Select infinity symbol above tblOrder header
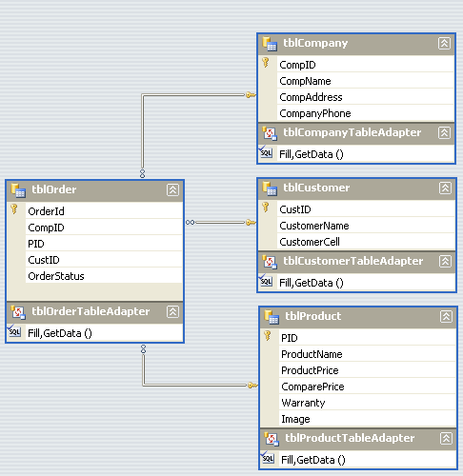 tap(143, 173)
